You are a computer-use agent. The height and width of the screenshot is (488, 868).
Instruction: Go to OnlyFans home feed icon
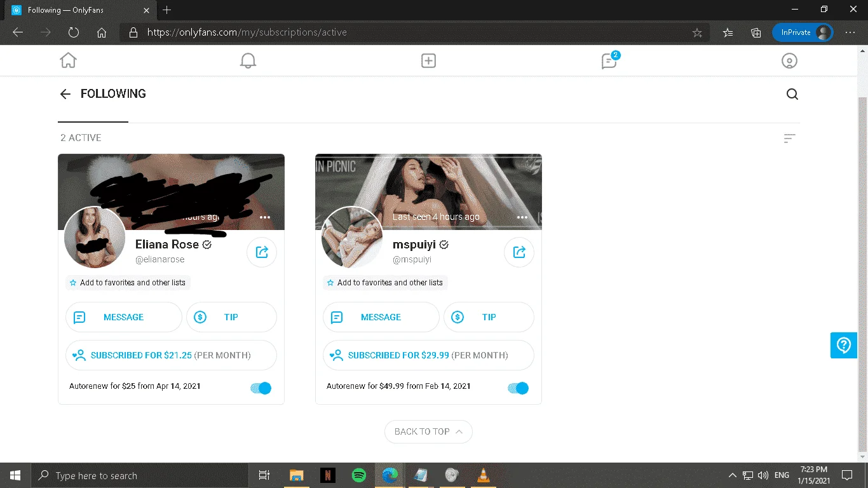coord(68,60)
